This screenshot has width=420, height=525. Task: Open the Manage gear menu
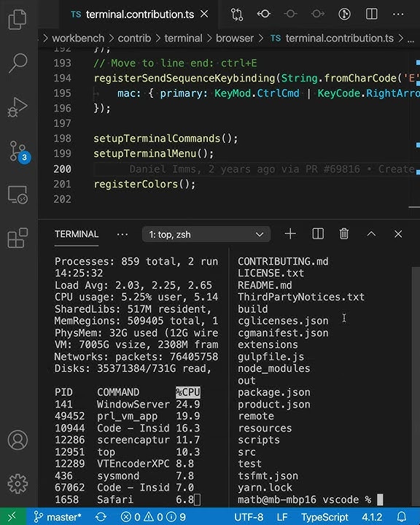pyautogui.click(x=17, y=483)
